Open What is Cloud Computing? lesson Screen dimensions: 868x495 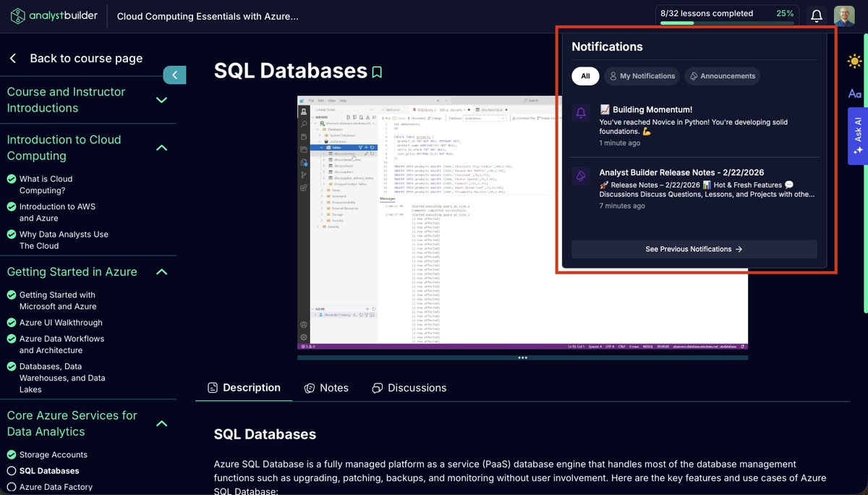(46, 185)
